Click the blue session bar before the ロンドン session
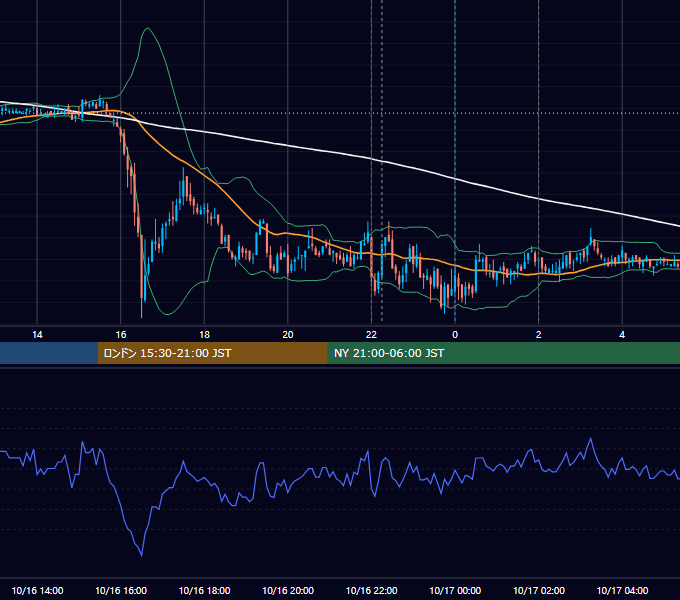 point(49,353)
